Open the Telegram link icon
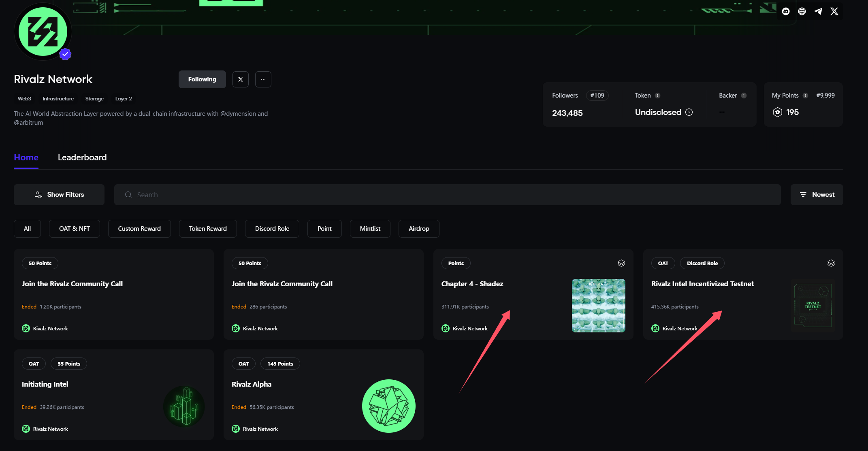This screenshot has width=868, height=451. click(x=818, y=11)
